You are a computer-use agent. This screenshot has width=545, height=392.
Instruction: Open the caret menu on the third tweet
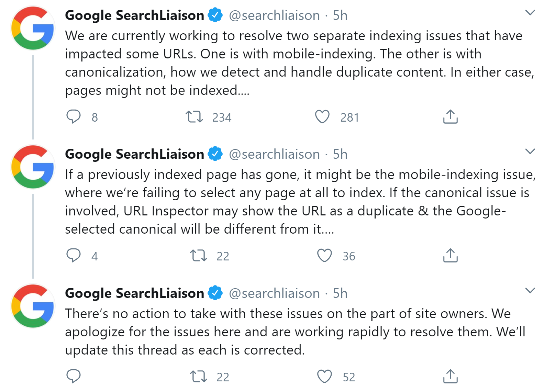pyautogui.click(x=530, y=290)
